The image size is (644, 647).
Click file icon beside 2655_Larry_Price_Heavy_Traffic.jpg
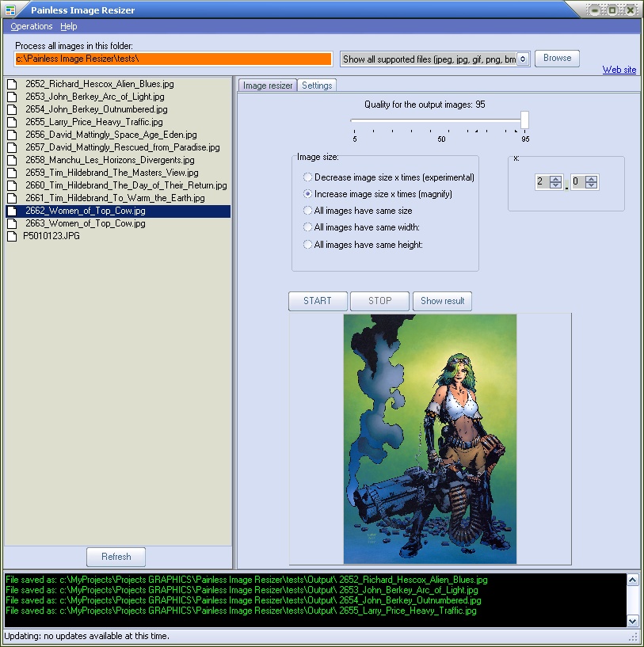tap(13, 123)
